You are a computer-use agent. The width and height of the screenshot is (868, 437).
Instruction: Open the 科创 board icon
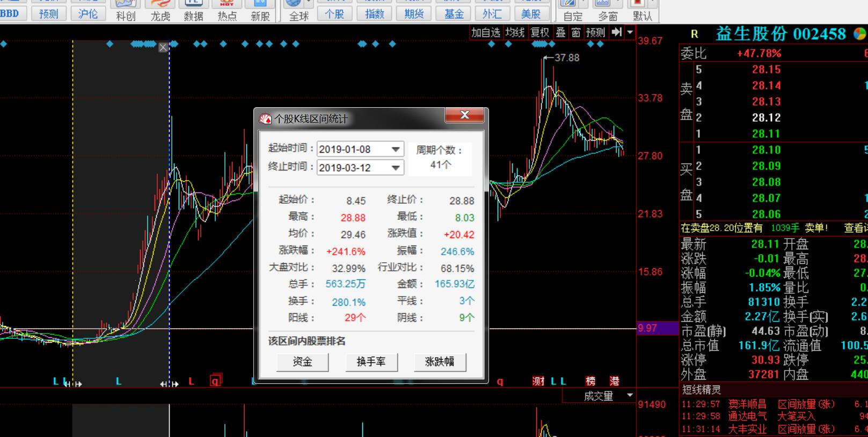point(126,11)
